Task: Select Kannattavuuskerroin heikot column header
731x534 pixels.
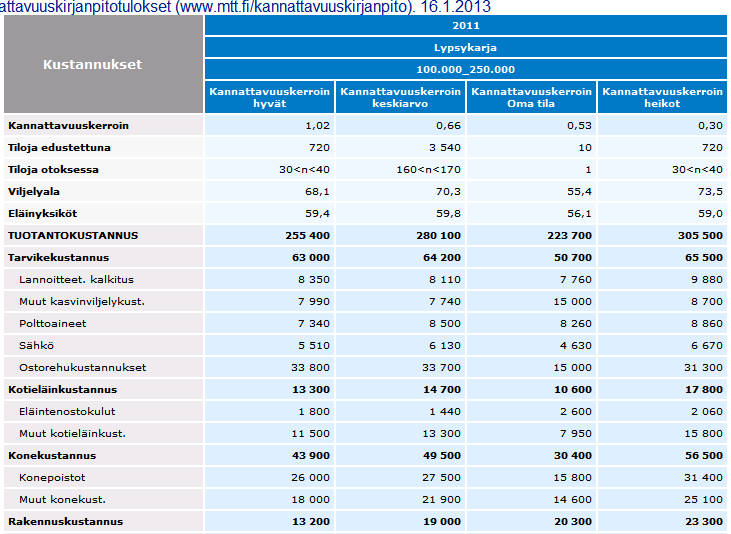Action: point(662,97)
